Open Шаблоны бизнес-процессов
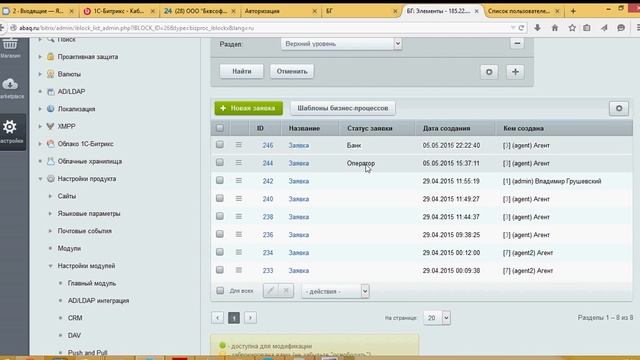640x360 pixels. click(x=342, y=108)
